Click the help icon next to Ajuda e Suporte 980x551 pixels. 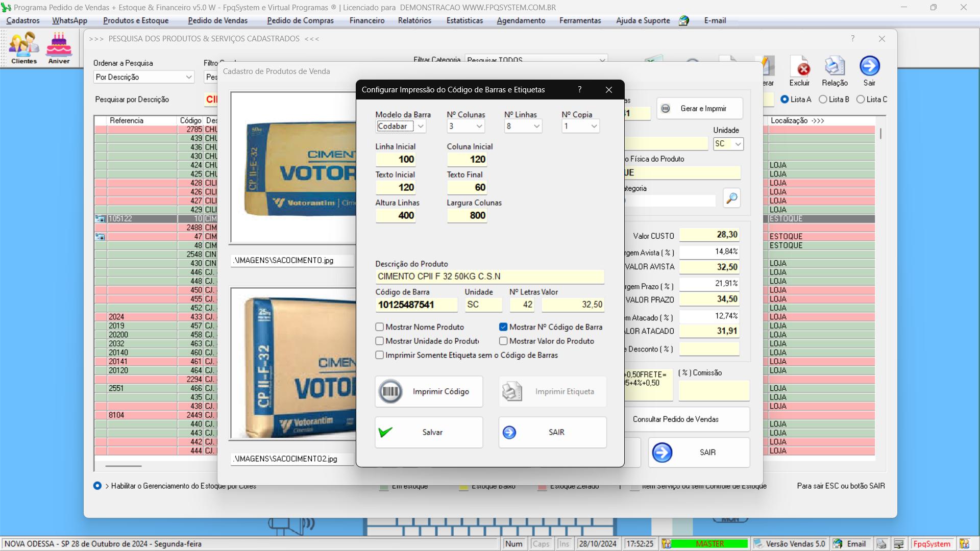point(684,20)
